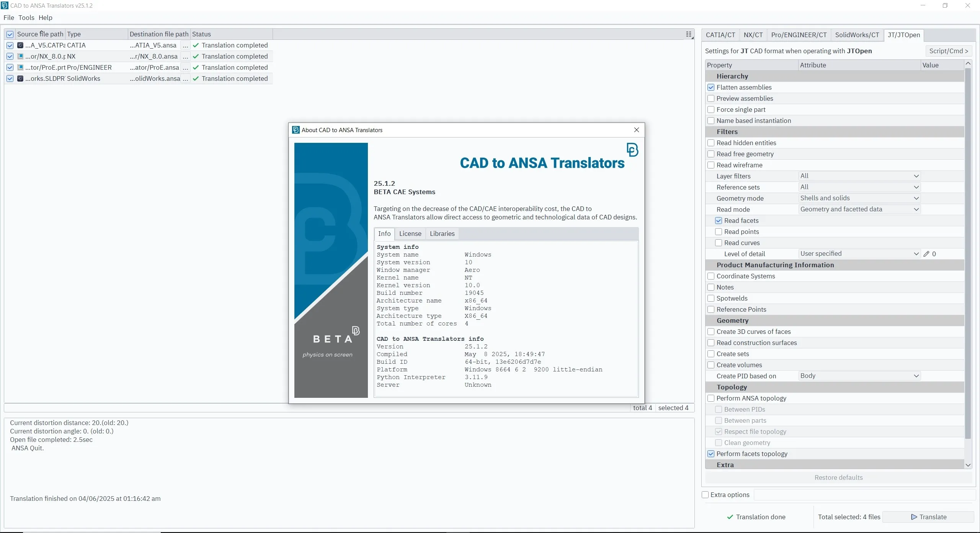This screenshot has height=533, width=980.
Task: Open the Reference sets dropdown
Action: point(859,187)
